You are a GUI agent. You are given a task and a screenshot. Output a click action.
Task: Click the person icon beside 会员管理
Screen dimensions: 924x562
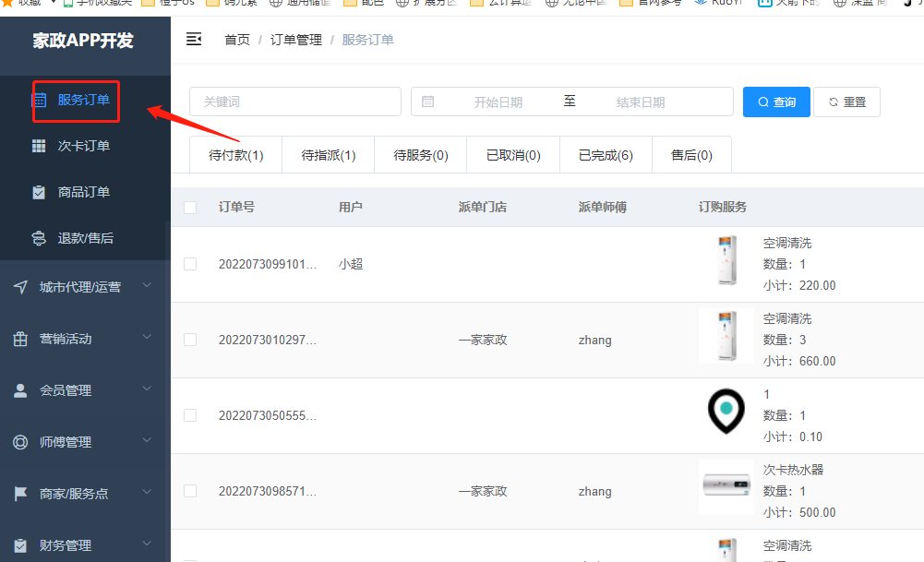(20, 390)
